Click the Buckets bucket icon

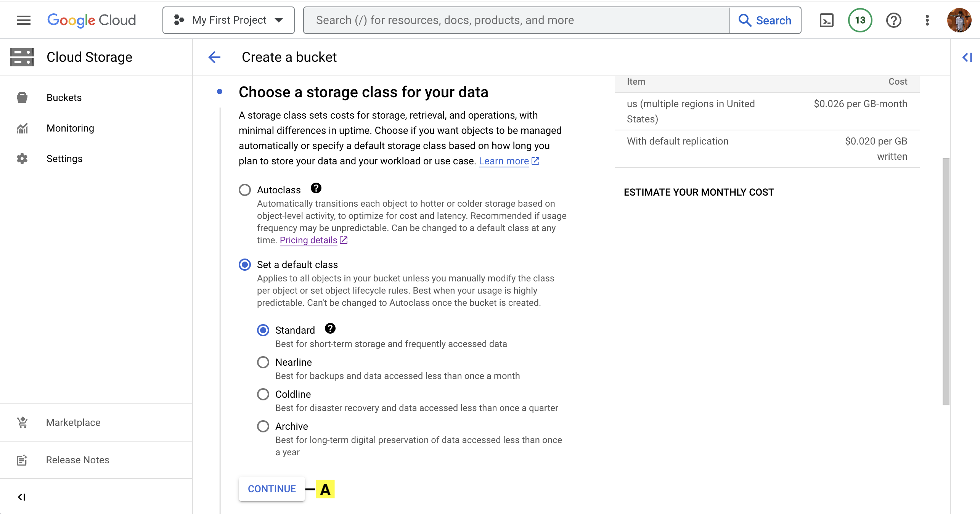point(22,98)
